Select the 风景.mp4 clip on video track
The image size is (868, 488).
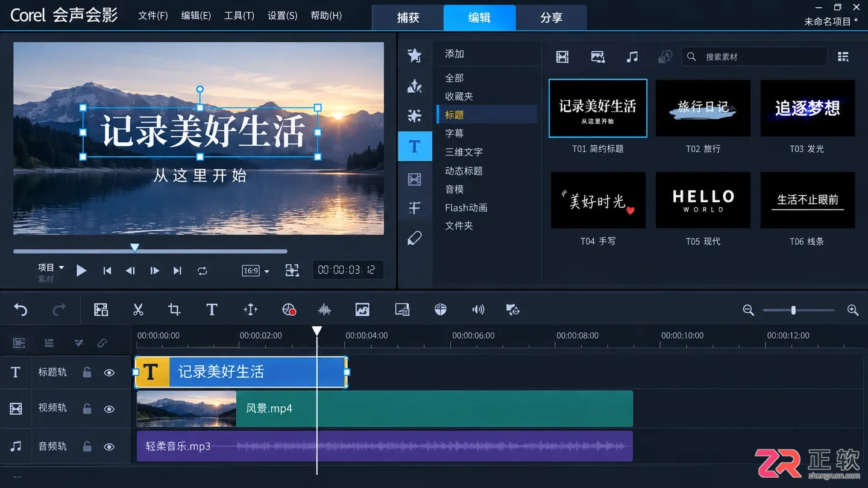pyautogui.click(x=385, y=408)
